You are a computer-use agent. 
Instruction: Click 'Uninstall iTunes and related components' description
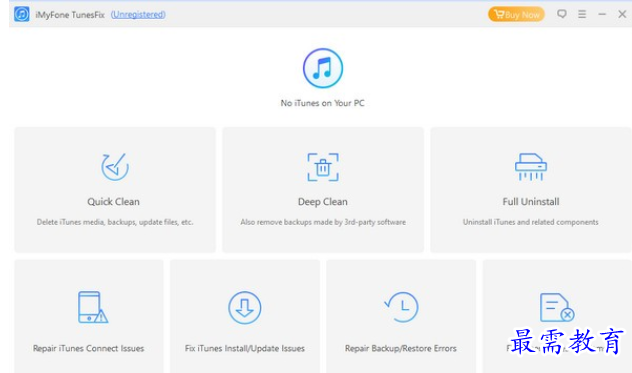click(530, 222)
